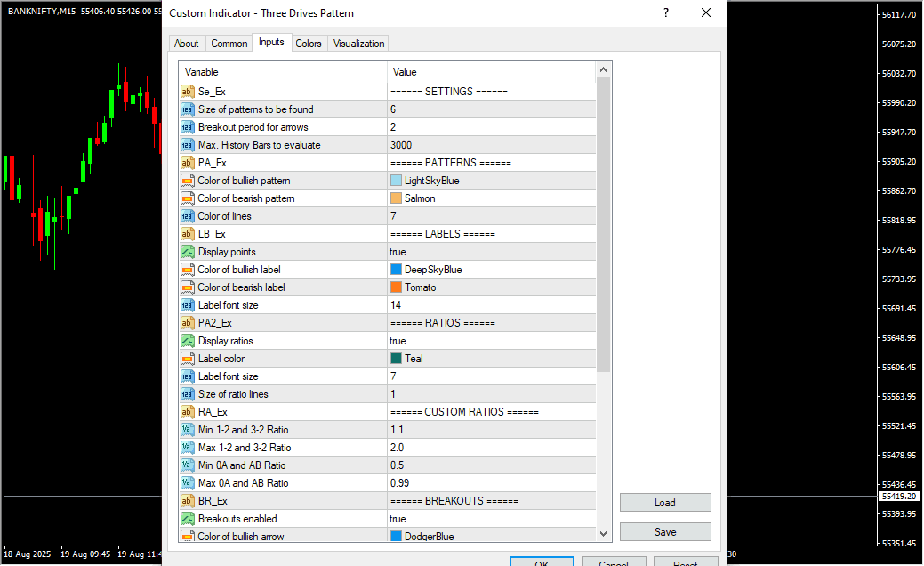924x566 pixels.
Task: Click integer icon next to Breakout period for arrows
Action: [x=188, y=127]
